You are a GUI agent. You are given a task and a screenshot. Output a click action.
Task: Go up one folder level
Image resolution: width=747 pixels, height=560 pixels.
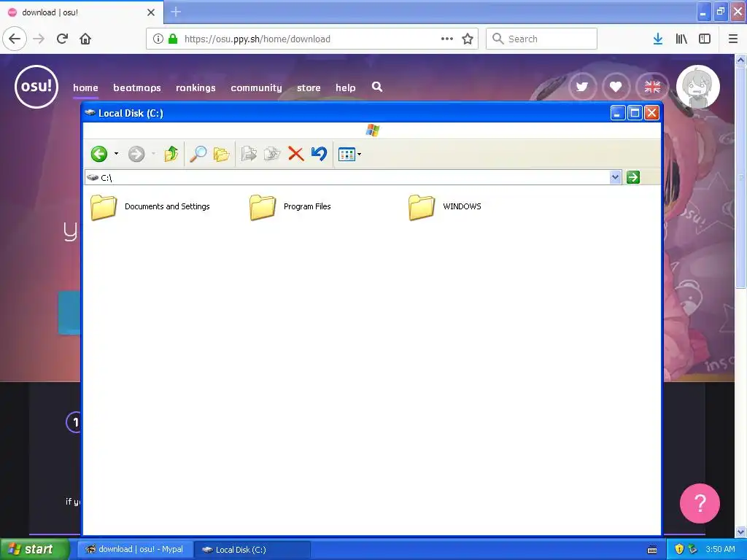(x=171, y=154)
